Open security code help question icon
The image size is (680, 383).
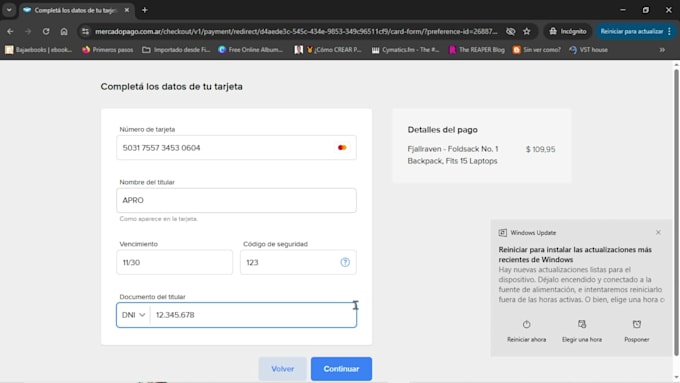345,262
